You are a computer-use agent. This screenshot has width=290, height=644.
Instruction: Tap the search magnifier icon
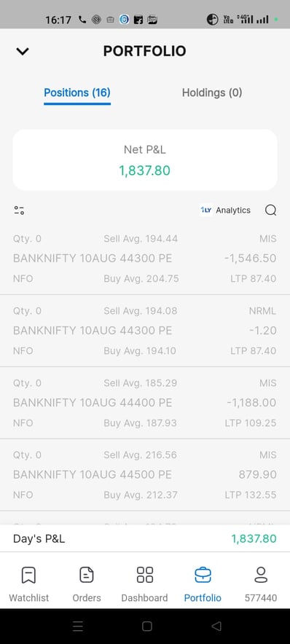tap(271, 211)
